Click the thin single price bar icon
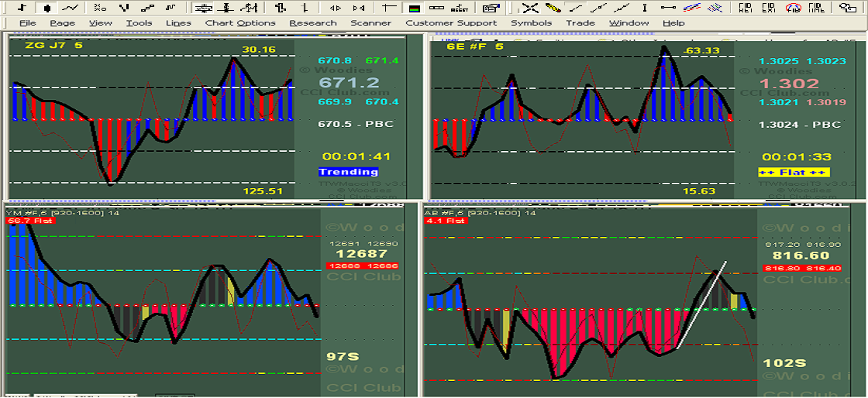 coord(304,8)
